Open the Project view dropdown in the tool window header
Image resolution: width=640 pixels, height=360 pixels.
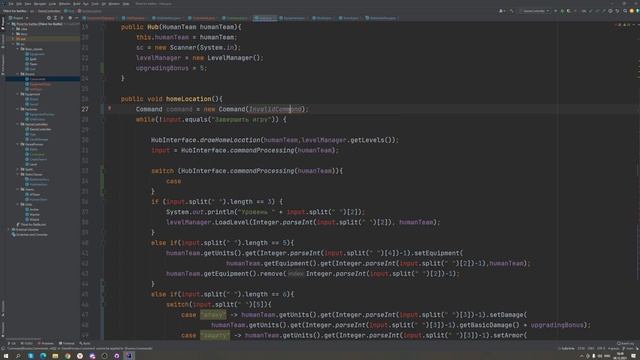pyautogui.click(x=19, y=18)
